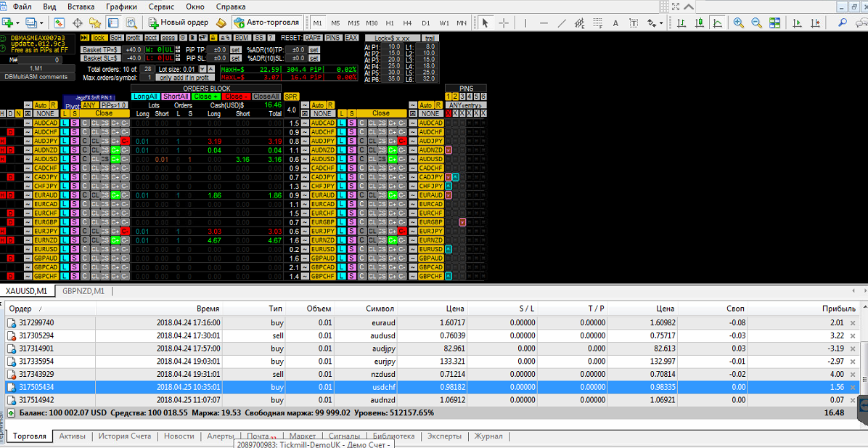This screenshot has height=448, width=868.
Task: Toggle the yellow lock button in the EA panel
Action: (x=99, y=38)
